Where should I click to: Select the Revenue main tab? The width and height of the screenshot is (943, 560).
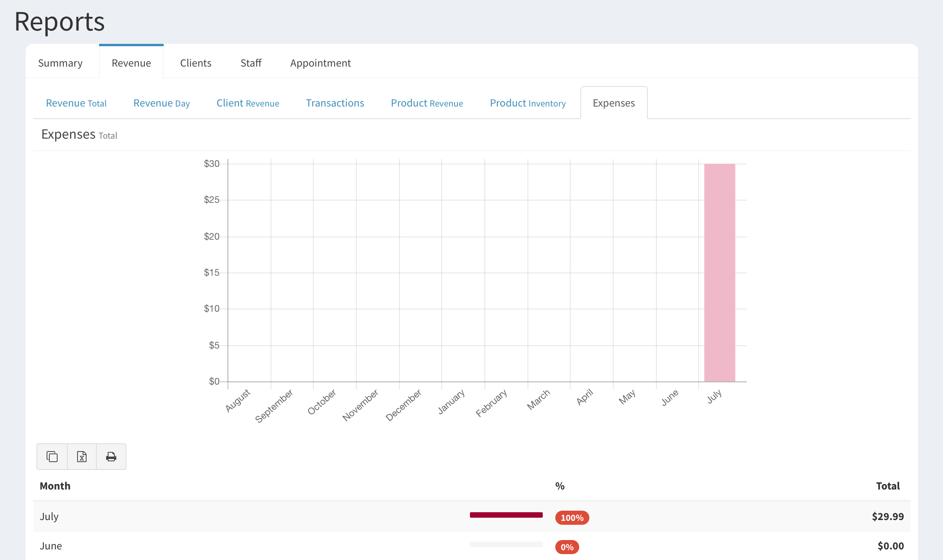click(131, 63)
